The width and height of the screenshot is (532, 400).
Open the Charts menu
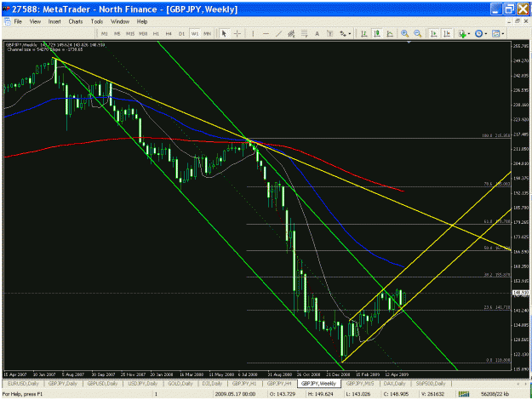point(75,21)
